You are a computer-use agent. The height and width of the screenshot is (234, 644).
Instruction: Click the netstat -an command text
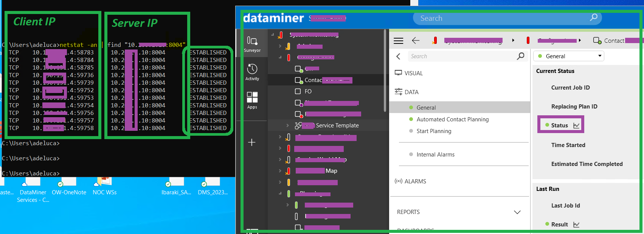tap(78, 45)
